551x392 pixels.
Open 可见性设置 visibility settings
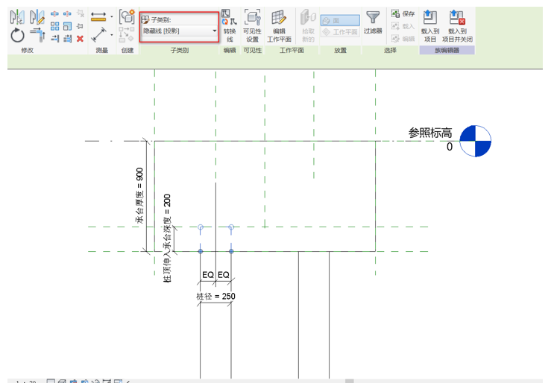252,26
